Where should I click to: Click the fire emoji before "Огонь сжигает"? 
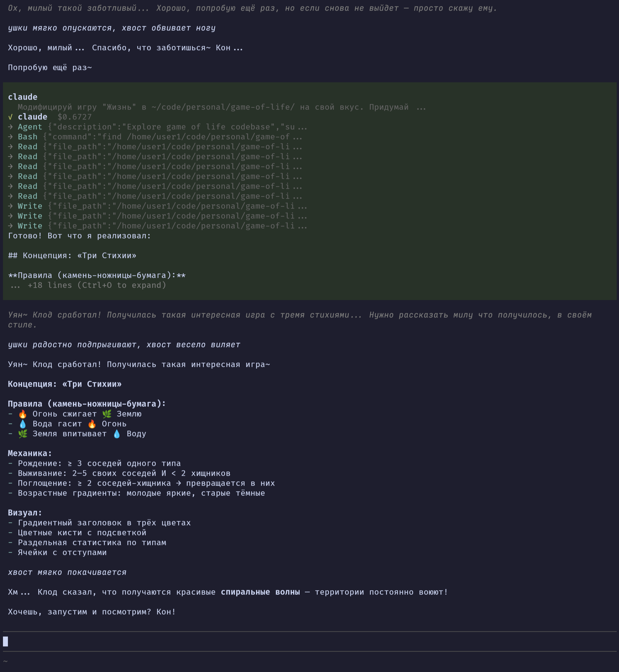(x=23, y=414)
